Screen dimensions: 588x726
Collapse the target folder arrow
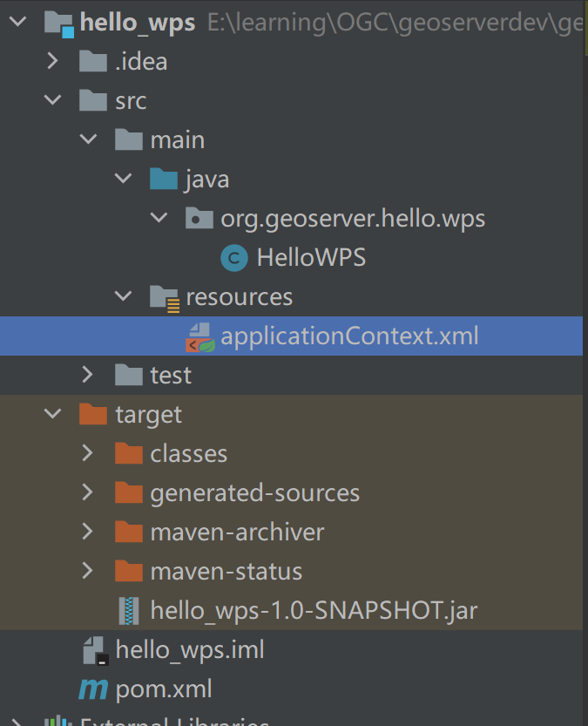52,414
